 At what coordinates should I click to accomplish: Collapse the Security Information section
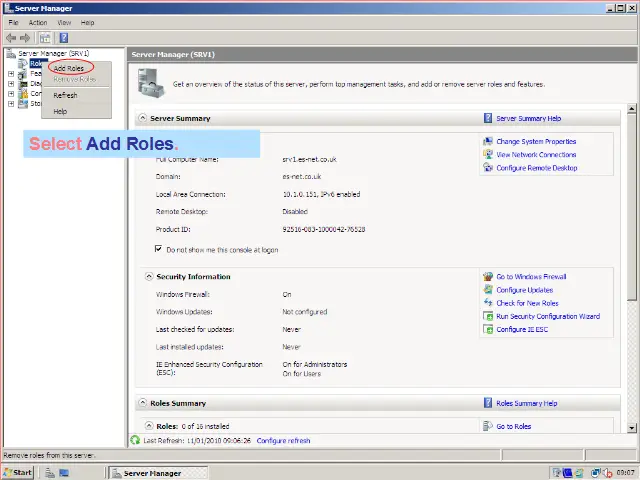click(149, 276)
